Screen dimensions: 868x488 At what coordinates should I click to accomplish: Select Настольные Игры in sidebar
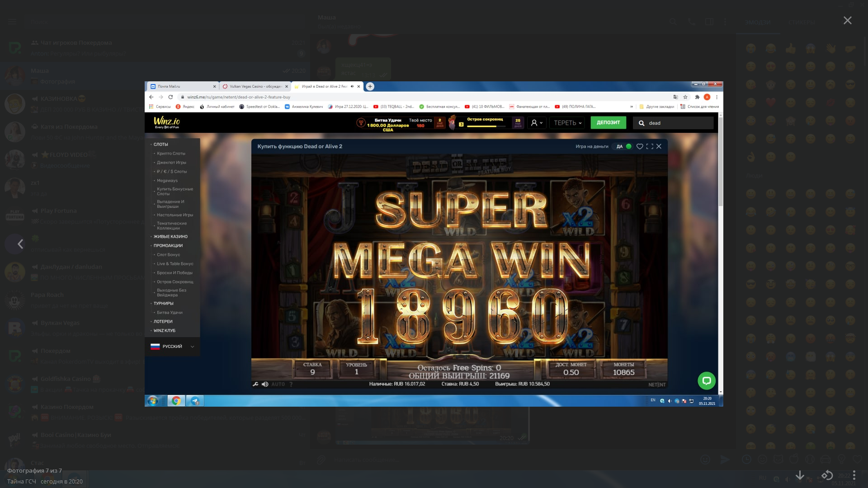pos(175,215)
